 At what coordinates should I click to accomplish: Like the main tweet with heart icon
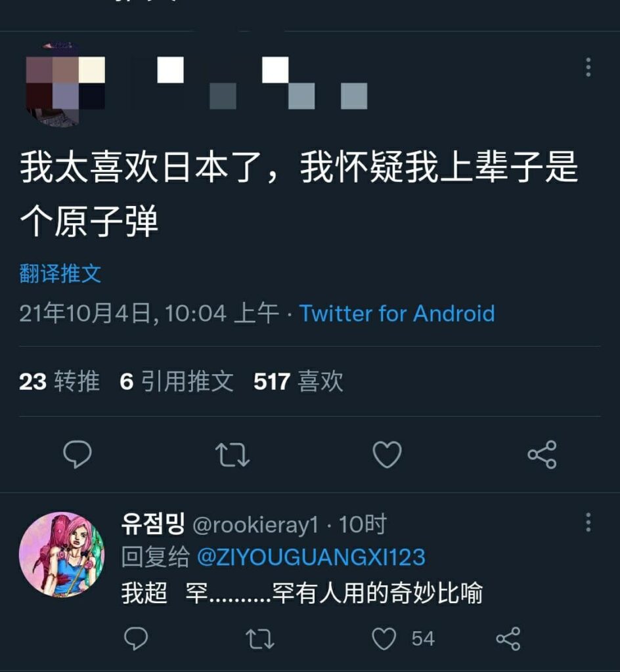[387, 454]
